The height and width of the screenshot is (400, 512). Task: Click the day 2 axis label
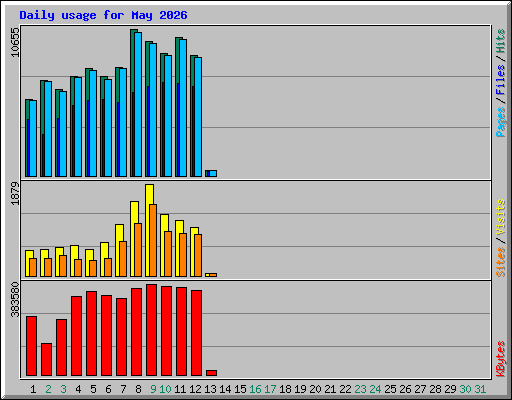48,389
